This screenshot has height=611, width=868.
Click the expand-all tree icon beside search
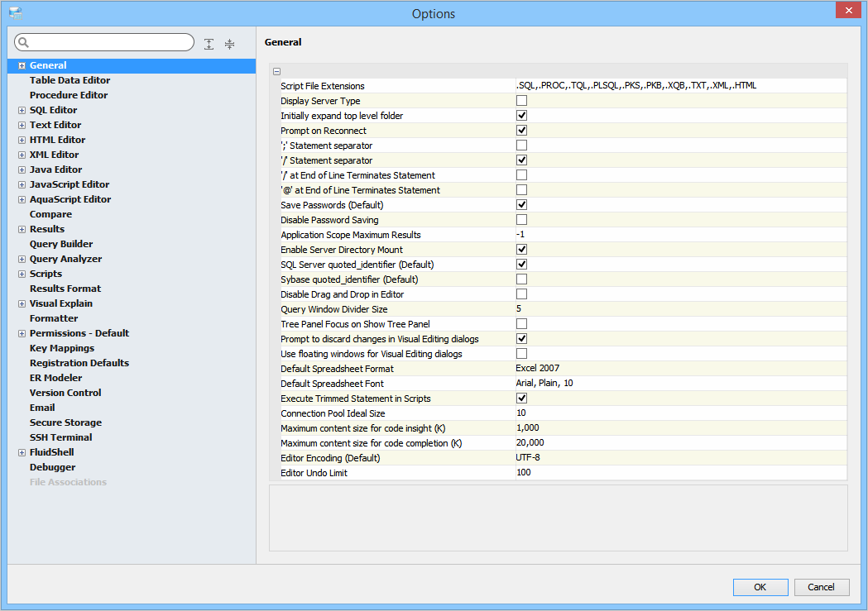[x=209, y=44]
